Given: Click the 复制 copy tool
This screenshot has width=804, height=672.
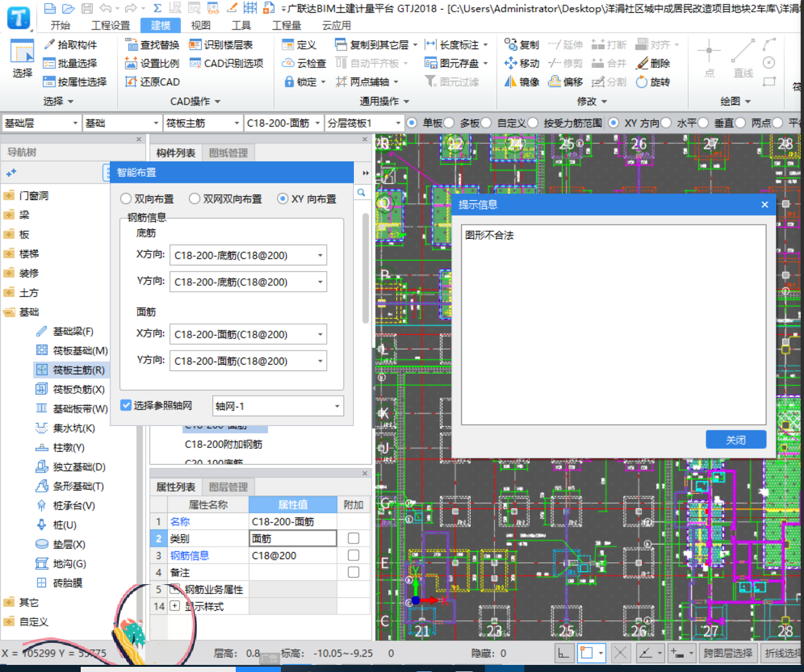Looking at the screenshot, I should [x=522, y=45].
